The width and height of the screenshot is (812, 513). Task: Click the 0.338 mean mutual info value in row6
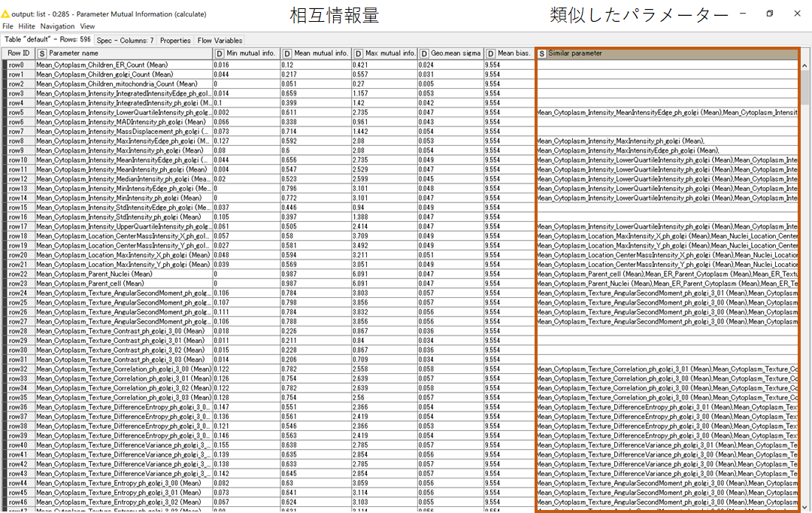coord(315,122)
